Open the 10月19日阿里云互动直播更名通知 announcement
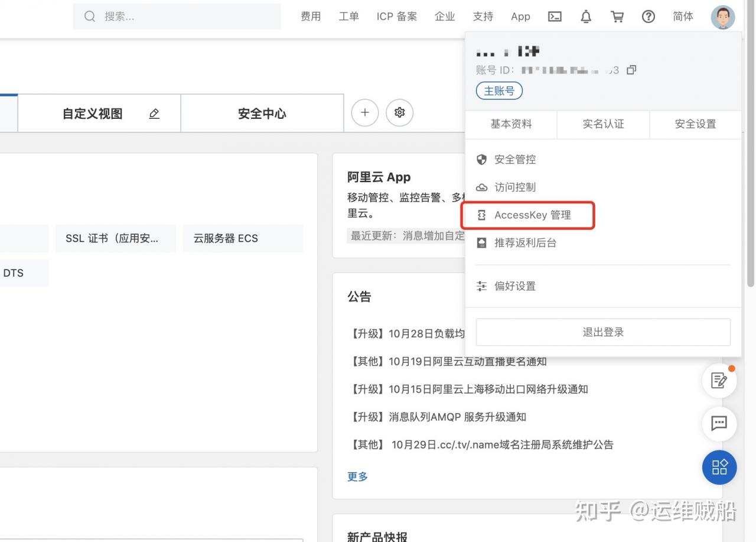Screen dimensions: 756x542 tap(449, 361)
